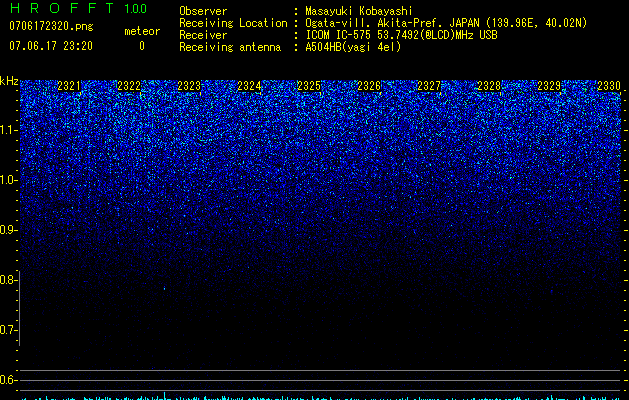Click the Receiver label
The height and width of the screenshot is (400, 629).
pos(203,35)
